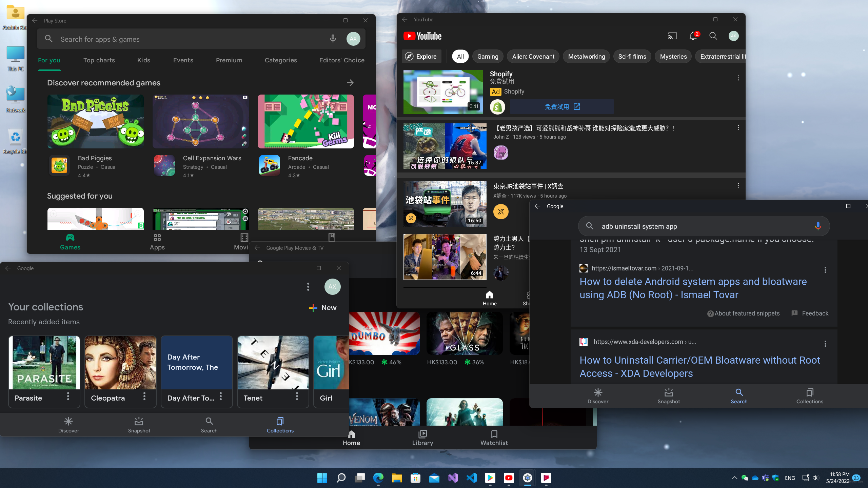Screen dimensions: 868x488
Task: Click the YouTube Explore button
Action: pos(421,56)
